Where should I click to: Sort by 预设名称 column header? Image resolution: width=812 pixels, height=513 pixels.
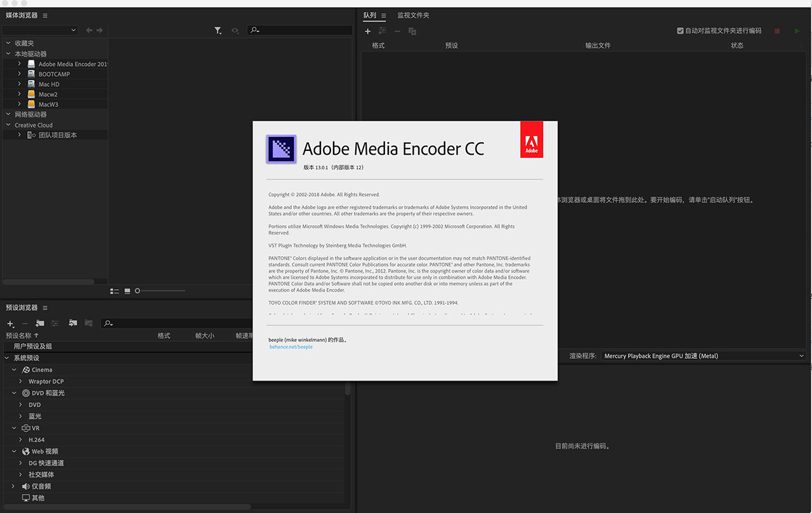[x=22, y=335]
